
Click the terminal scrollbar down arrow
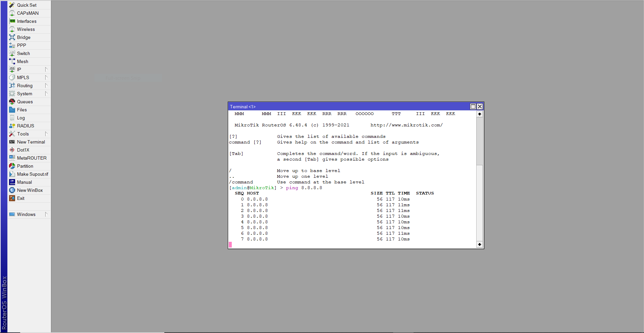(480, 244)
